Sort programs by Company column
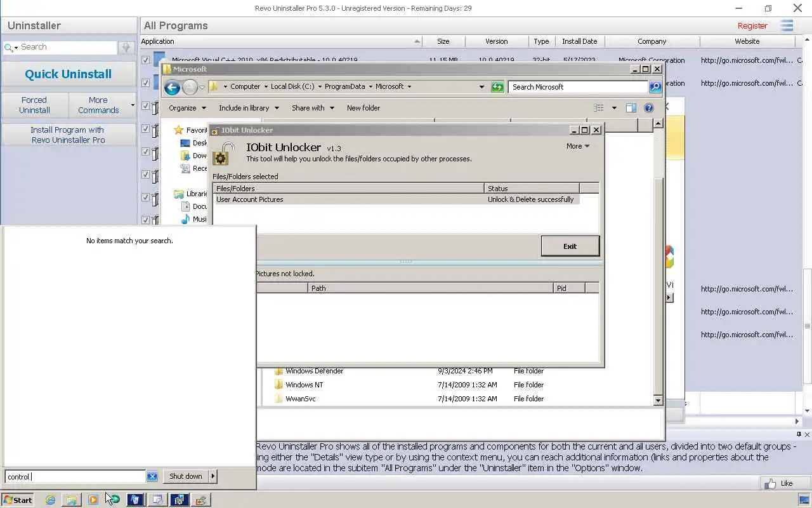The width and height of the screenshot is (812, 508). (652, 41)
